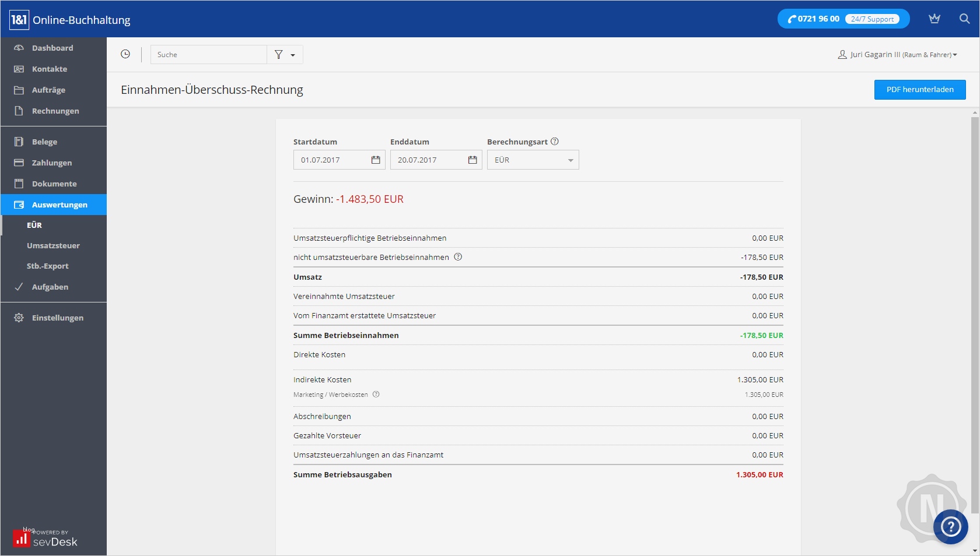Screen dimensions: 980x556
Task: Click the magnifier search icon in header
Action: pos(964,19)
